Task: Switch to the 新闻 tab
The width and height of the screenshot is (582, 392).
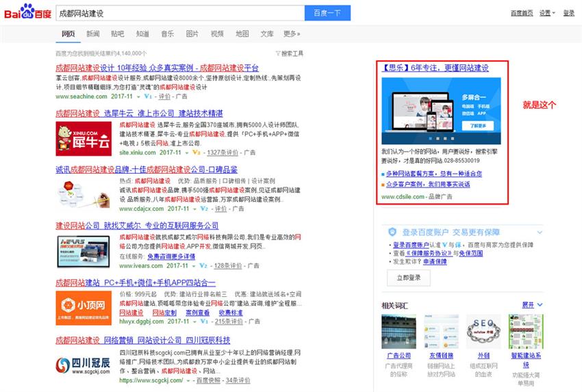Action: tap(93, 34)
